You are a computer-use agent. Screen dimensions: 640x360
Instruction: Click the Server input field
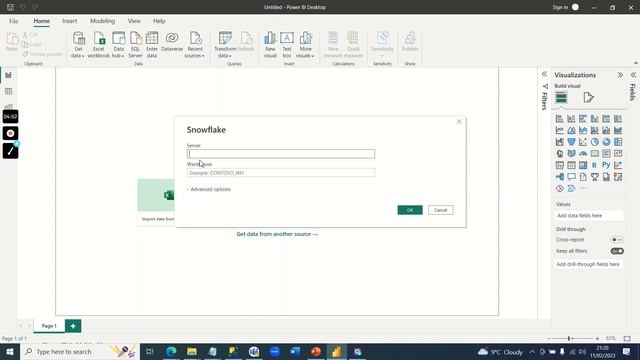281,154
